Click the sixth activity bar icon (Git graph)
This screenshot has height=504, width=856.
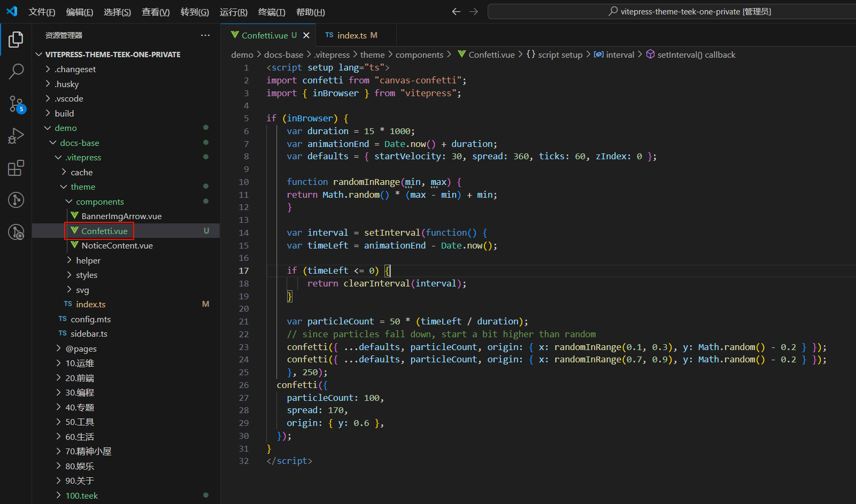pos(16,200)
